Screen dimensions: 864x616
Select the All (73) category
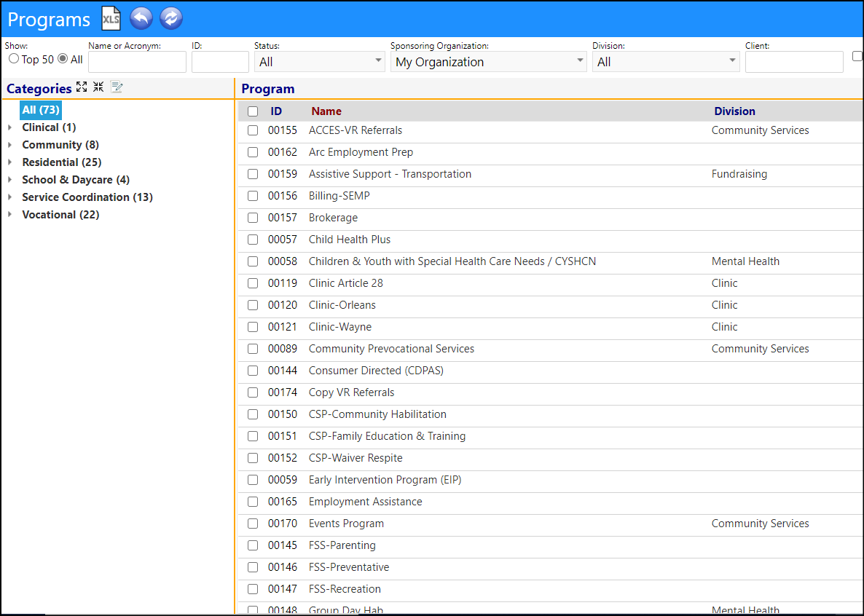[x=41, y=110]
